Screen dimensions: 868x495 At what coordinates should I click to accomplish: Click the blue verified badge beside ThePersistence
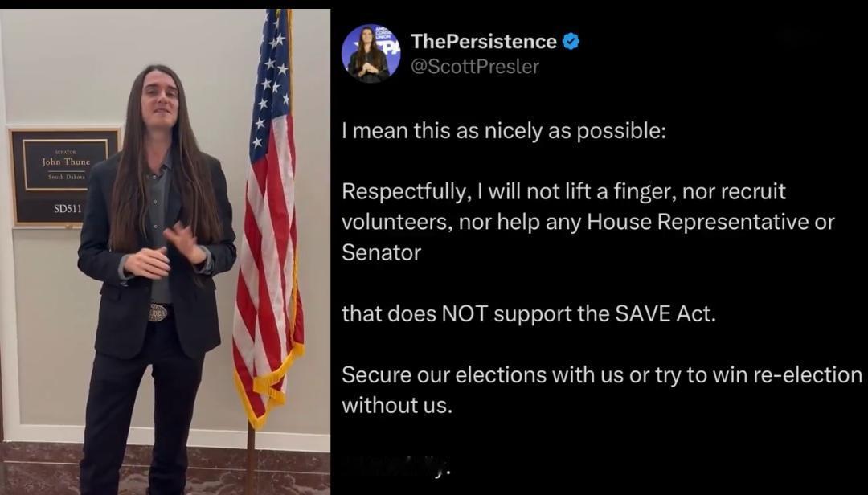point(571,42)
